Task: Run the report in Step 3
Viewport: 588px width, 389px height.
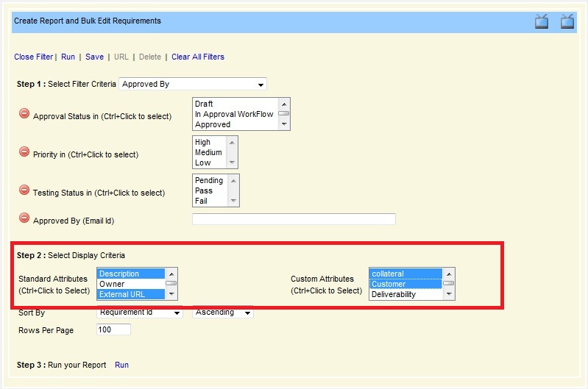Action: pos(121,365)
